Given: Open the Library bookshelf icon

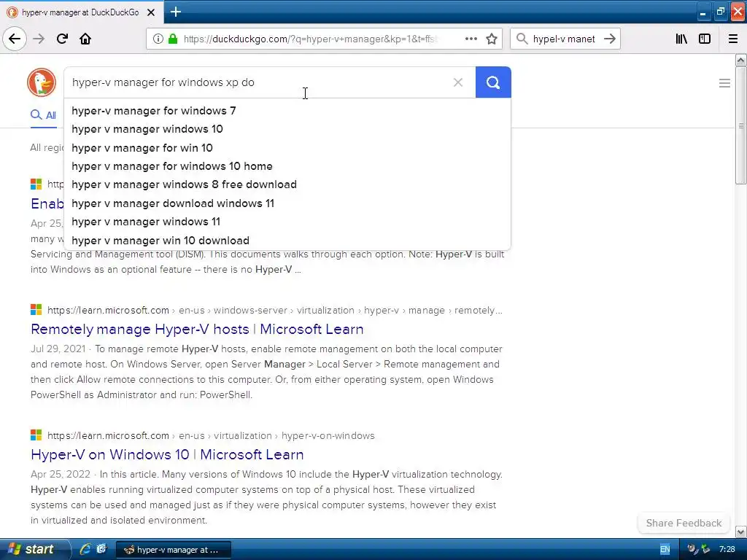Looking at the screenshot, I should pyautogui.click(x=681, y=39).
